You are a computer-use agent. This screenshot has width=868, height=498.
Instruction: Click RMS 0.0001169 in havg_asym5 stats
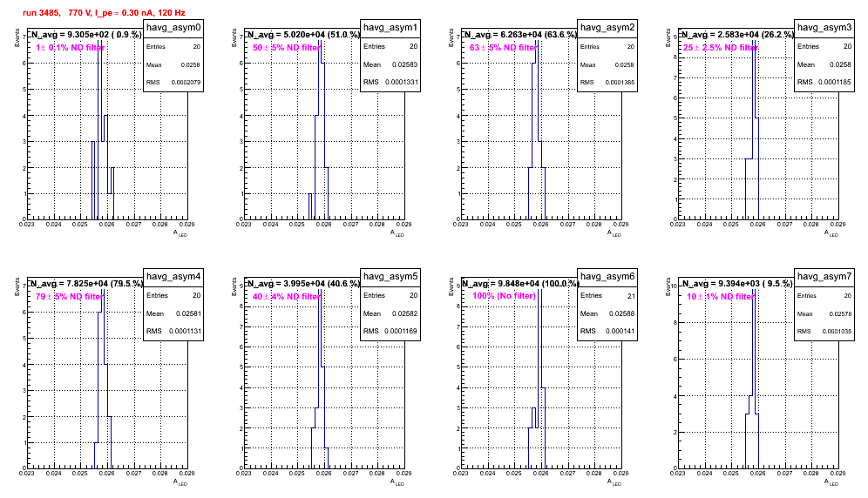point(390,331)
